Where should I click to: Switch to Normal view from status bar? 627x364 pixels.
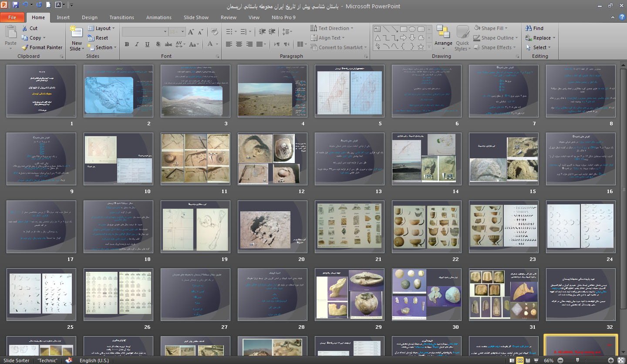pyautogui.click(x=512, y=361)
